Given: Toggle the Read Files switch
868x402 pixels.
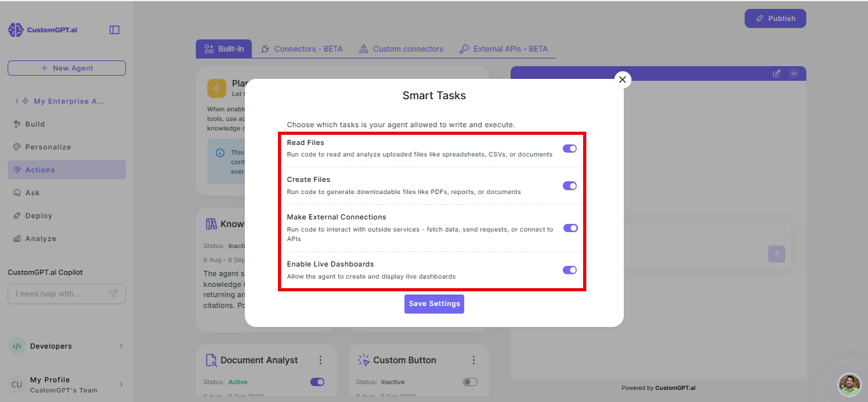Looking at the screenshot, I should 570,148.
